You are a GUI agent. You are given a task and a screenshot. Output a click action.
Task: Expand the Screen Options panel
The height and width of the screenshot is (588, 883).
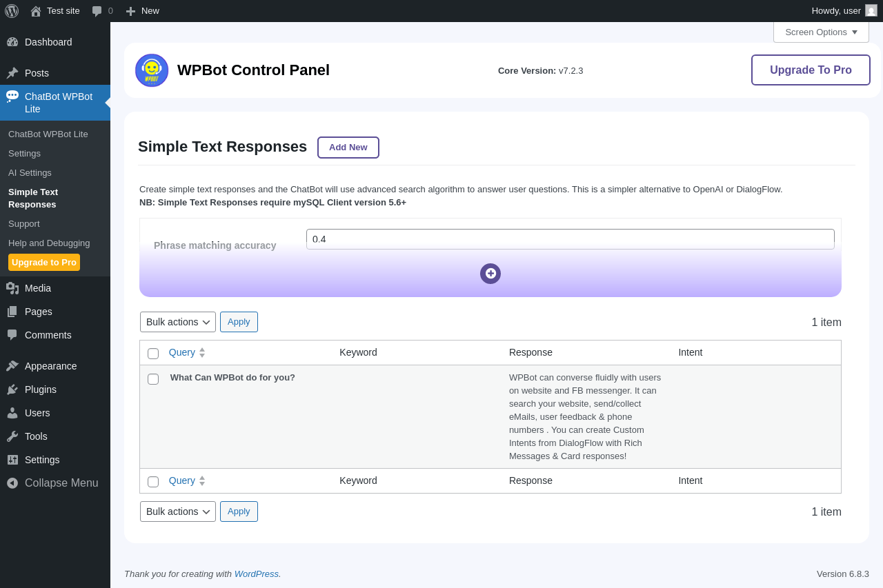click(821, 32)
